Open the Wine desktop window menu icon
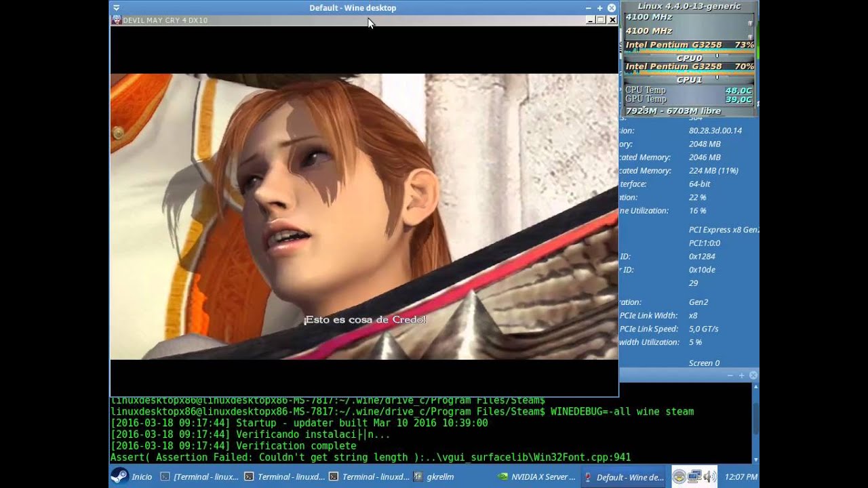The height and width of the screenshot is (488, 868). pyautogui.click(x=117, y=8)
